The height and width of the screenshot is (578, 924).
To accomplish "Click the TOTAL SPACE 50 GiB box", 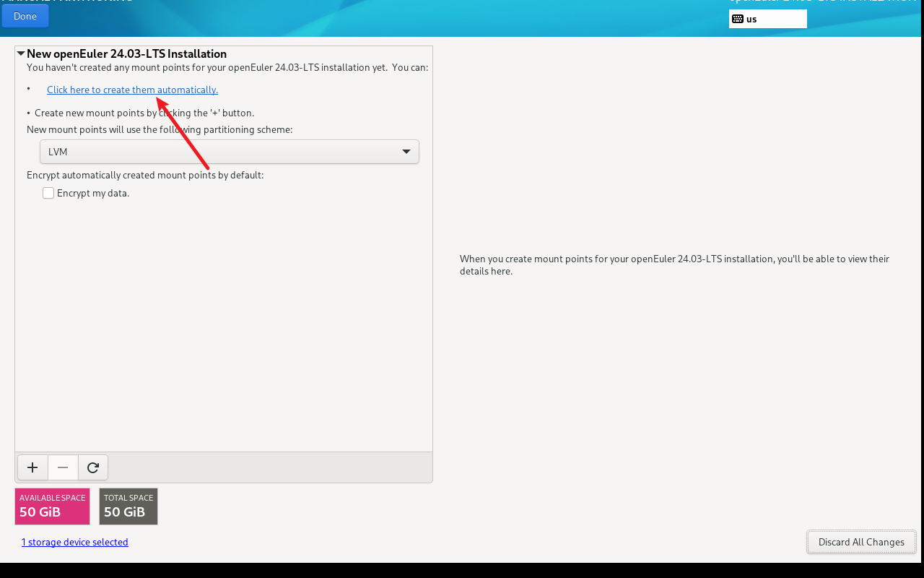I will [x=128, y=506].
